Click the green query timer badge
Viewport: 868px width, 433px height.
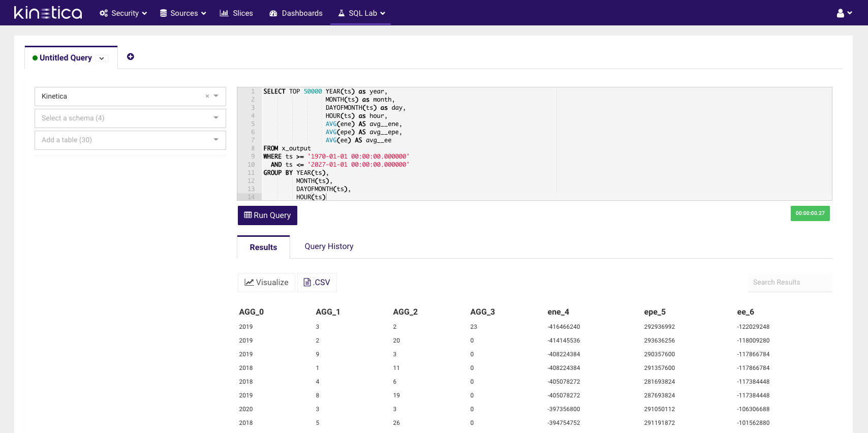[810, 213]
